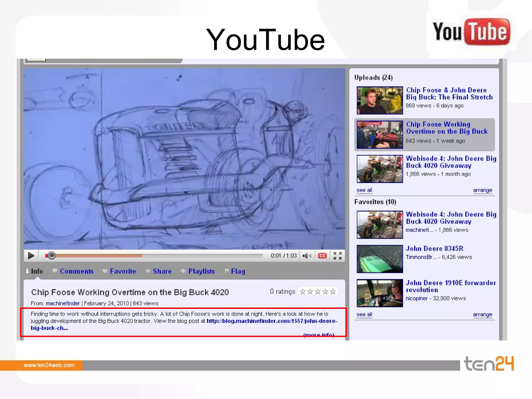
Task: Click the Flag icon
Action: point(227,271)
